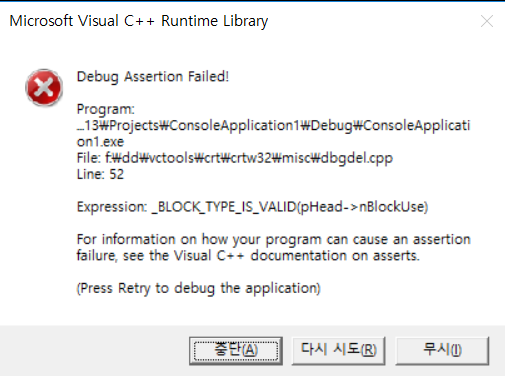Screen dimensions: 505x376
Task: Click the File: label
Action: (x=89, y=158)
